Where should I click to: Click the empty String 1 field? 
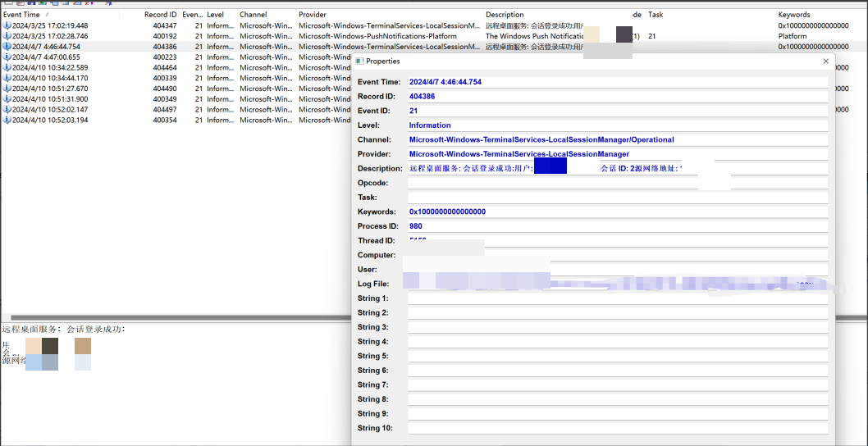pos(617,298)
